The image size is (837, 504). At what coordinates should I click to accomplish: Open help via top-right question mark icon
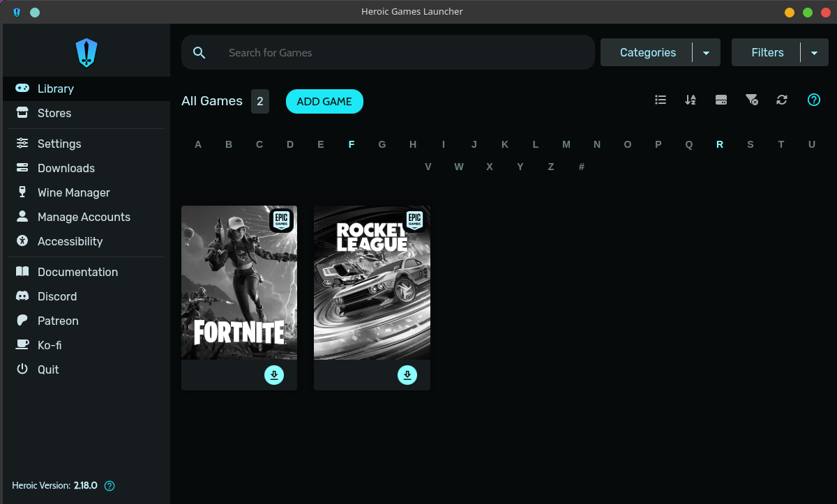click(x=813, y=100)
